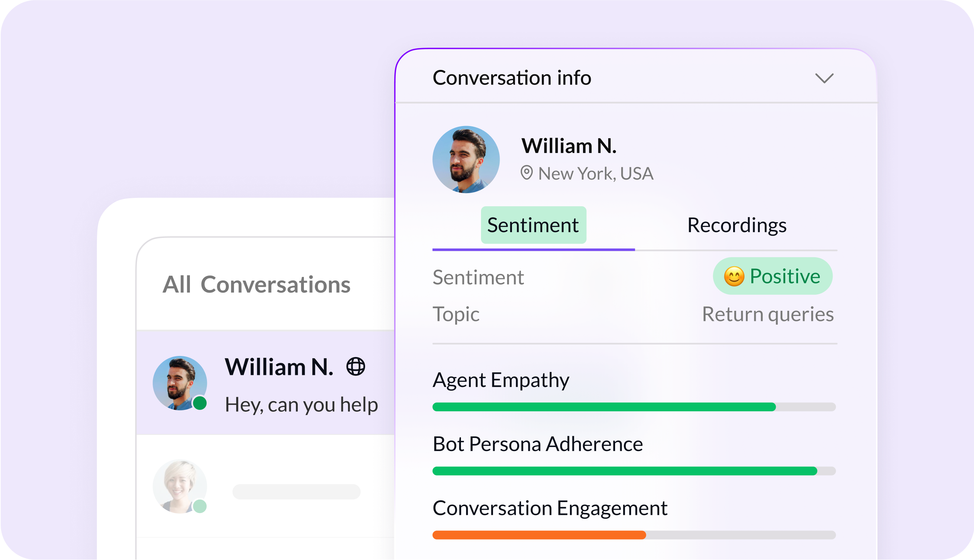Image resolution: width=974 pixels, height=560 pixels.
Task: Click the green online status dot on William
Action: point(200,403)
